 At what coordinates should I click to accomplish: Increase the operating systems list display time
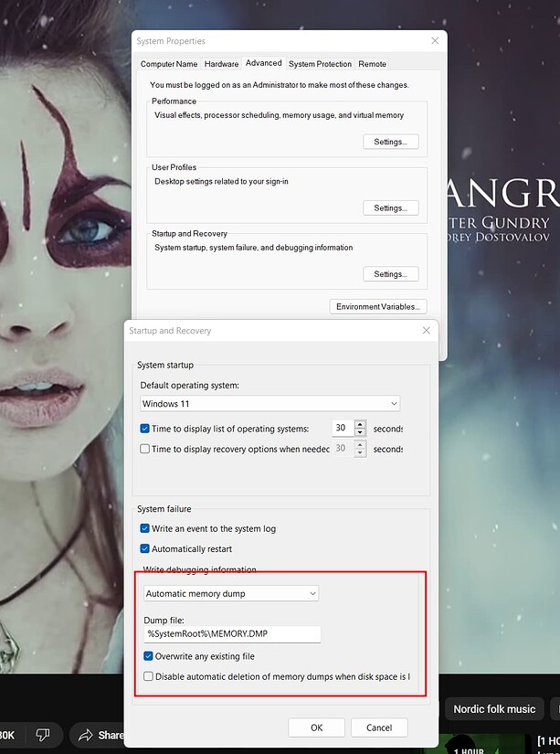[x=361, y=424]
